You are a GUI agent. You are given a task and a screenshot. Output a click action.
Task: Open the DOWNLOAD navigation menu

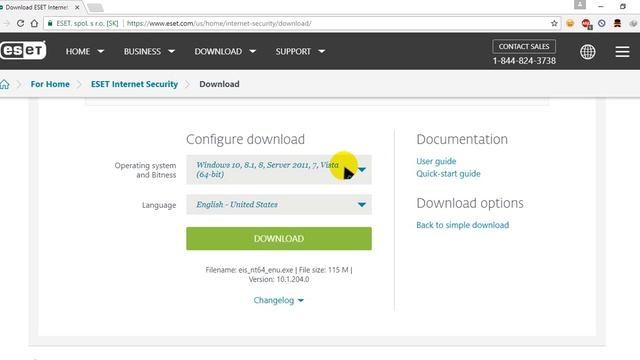(225, 51)
